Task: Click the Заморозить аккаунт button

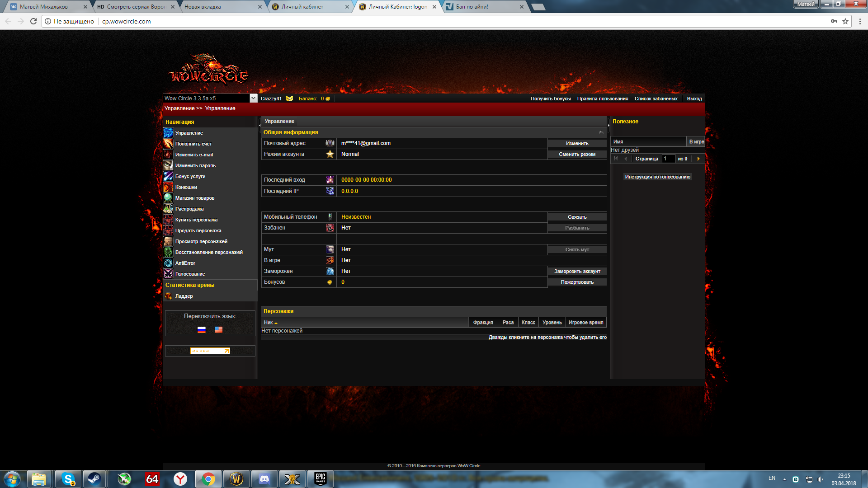Action: coord(577,271)
